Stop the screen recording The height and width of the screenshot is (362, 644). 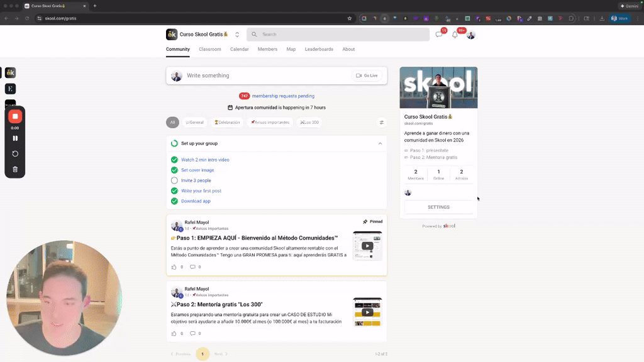point(15,116)
